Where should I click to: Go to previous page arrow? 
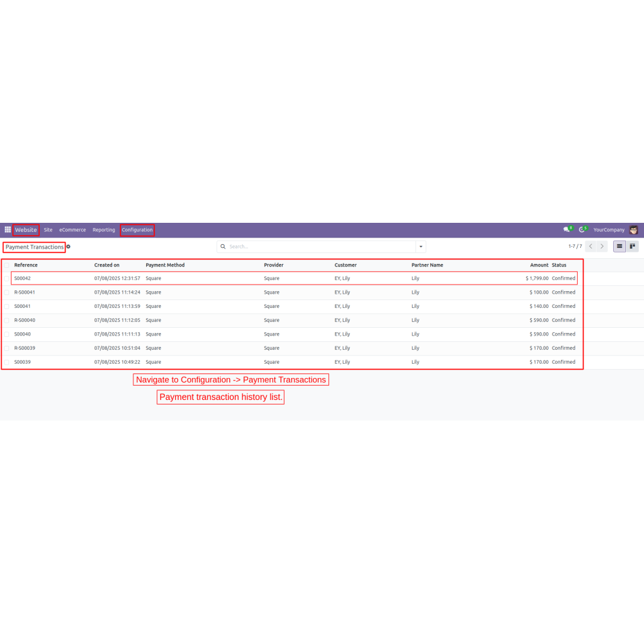[591, 247]
